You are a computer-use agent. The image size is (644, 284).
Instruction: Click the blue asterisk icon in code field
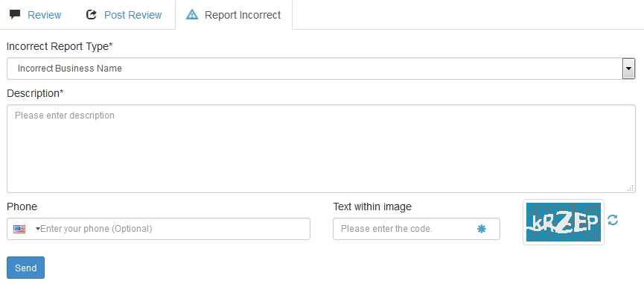pyautogui.click(x=482, y=229)
